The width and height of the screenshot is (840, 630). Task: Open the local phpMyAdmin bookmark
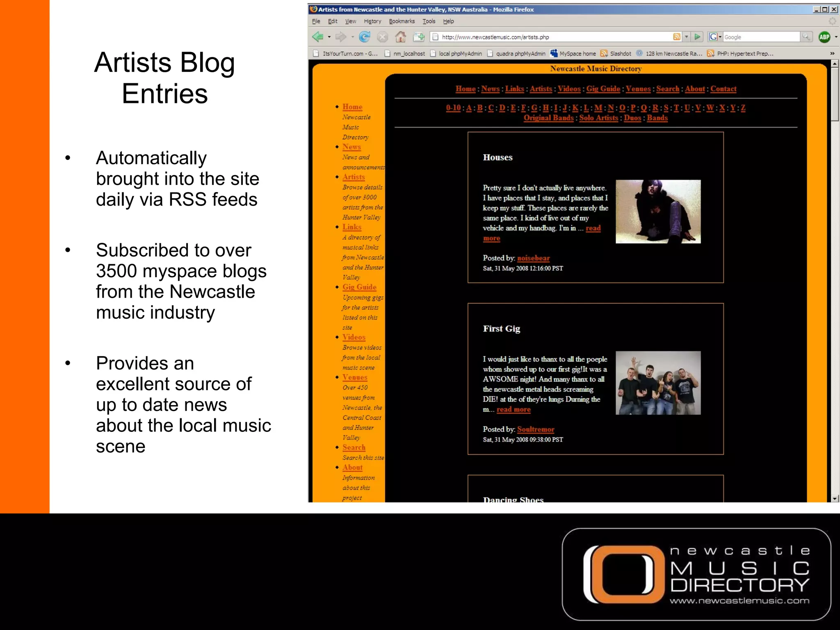point(456,53)
